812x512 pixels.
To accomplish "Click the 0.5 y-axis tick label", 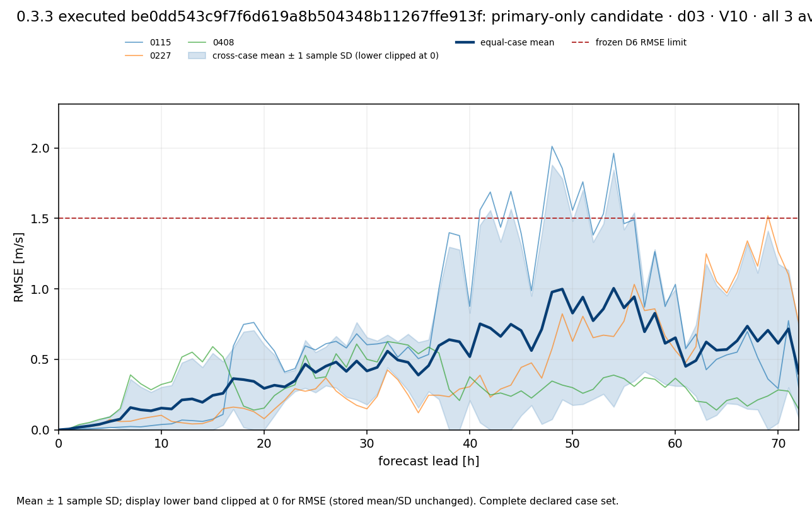I will point(42,360).
